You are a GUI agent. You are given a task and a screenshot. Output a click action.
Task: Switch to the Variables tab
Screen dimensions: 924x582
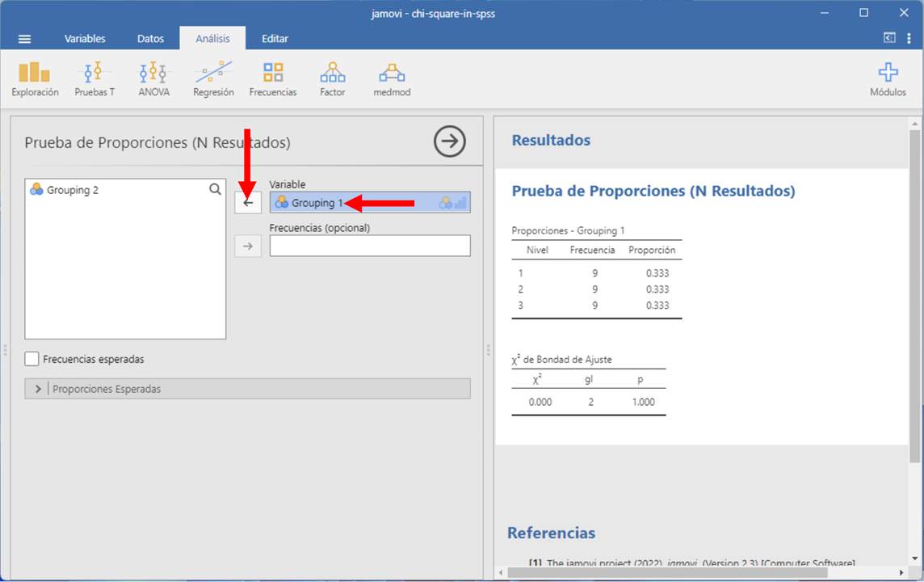[85, 39]
